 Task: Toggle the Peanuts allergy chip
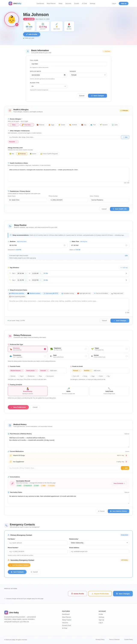[x=41, y=125]
